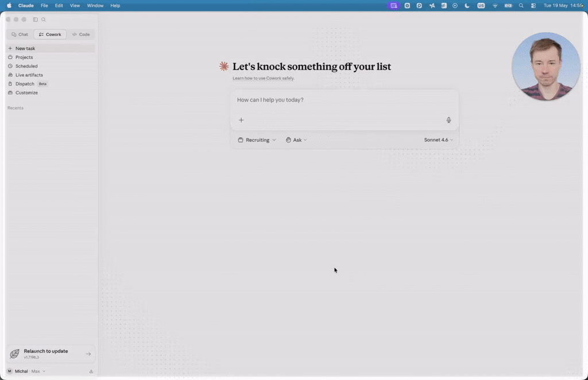The image size is (588, 380).
Task: Focus the How can I help you today field
Action: pyautogui.click(x=345, y=100)
